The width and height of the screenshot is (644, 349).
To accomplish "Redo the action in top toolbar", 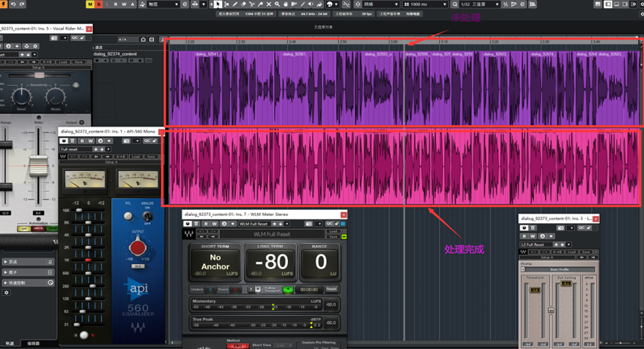I will coord(22,4).
